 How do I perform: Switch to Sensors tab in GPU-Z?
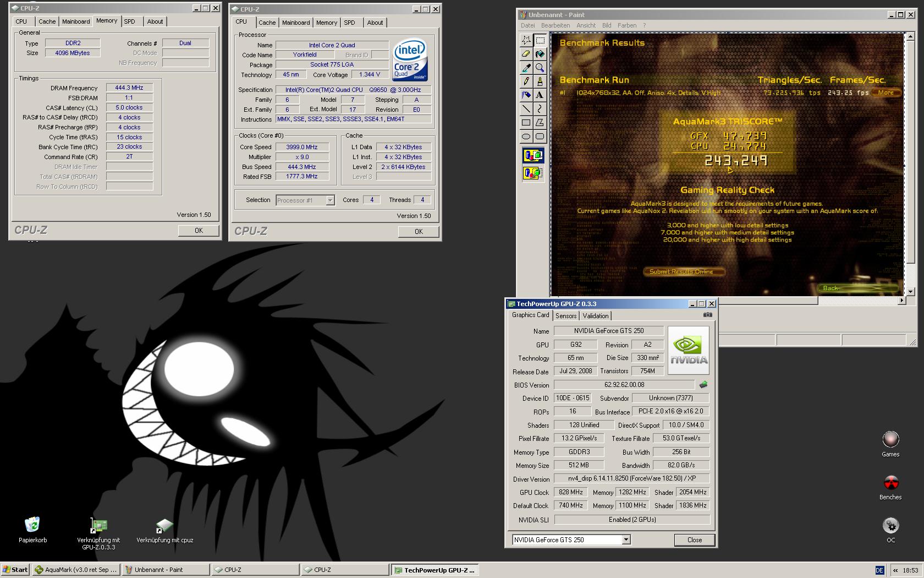[x=566, y=316]
